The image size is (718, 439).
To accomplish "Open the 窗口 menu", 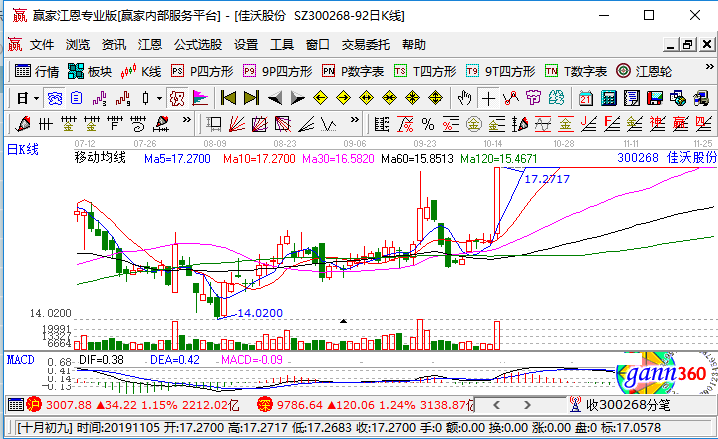I will 317,44.
